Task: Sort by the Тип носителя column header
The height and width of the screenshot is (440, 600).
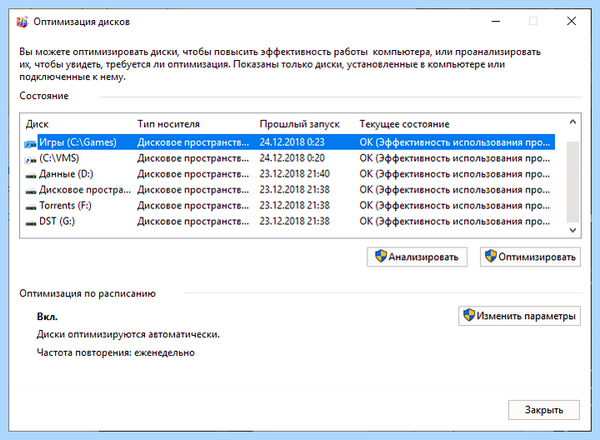Action: [168, 124]
